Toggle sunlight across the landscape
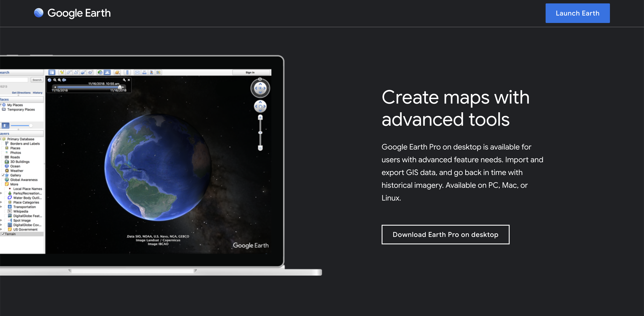This screenshot has width=644, height=316. [108, 72]
